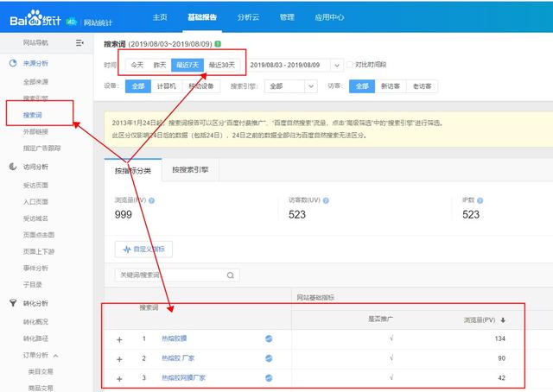Select the 全部 visitor filter
553x392 pixels.
pyautogui.click(x=362, y=86)
